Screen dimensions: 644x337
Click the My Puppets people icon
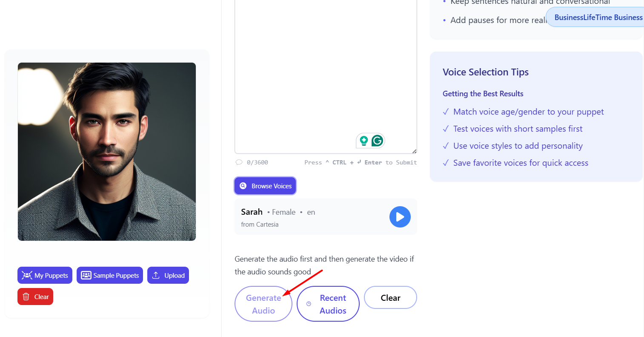27,275
